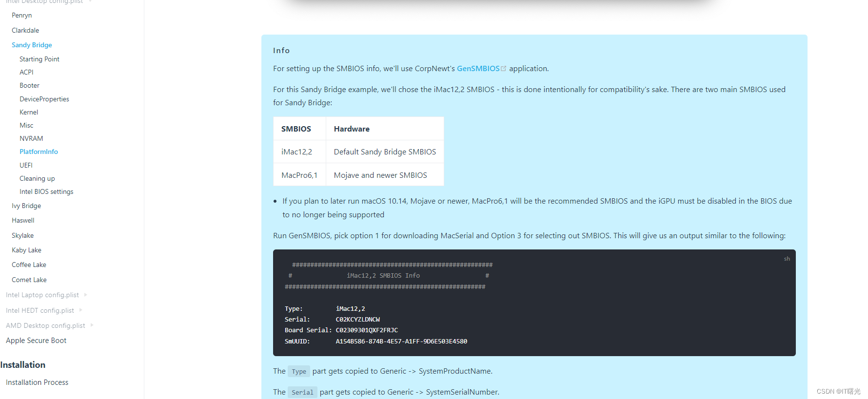Expand Intel Laptop config.plist group
This screenshot has width=868, height=399.
(x=42, y=295)
